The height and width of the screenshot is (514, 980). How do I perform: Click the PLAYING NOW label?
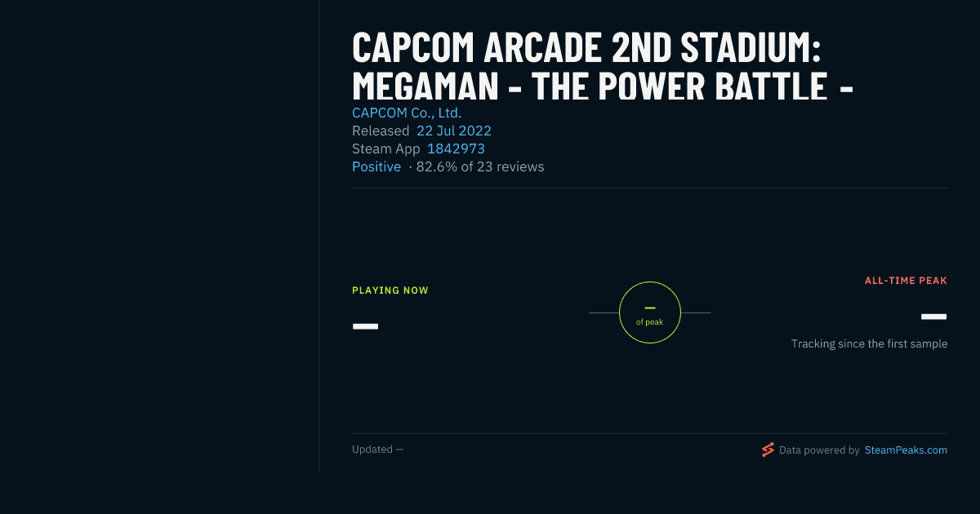[390, 290]
